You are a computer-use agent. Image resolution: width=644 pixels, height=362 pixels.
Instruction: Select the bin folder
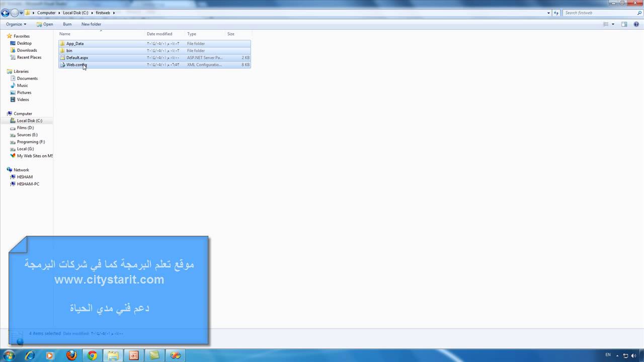click(x=154, y=51)
